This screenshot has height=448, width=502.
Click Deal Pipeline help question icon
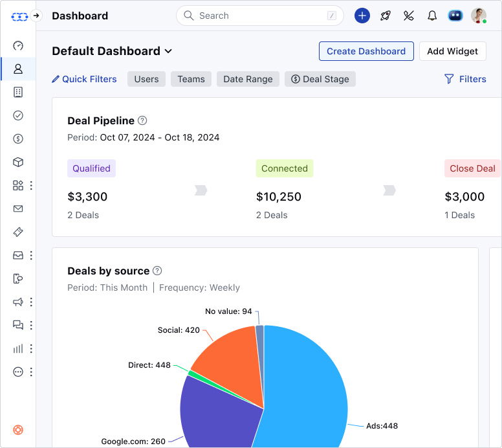point(142,120)
